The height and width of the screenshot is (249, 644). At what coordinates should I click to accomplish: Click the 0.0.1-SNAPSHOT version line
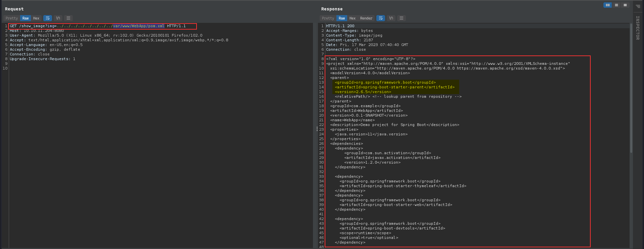pyautogui.click(x=369, y=115)
